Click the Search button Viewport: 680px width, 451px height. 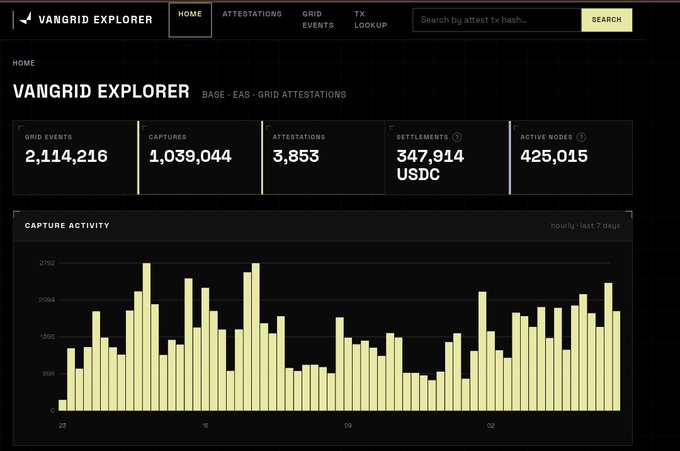pos(606,20)
